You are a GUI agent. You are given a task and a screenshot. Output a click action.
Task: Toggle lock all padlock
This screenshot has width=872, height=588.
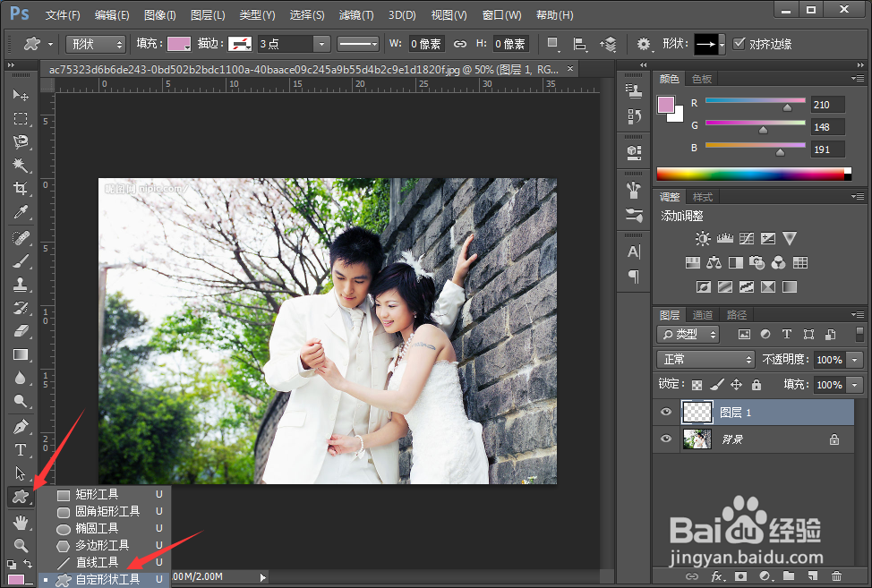pyautogui.click(x=757, y=384)
